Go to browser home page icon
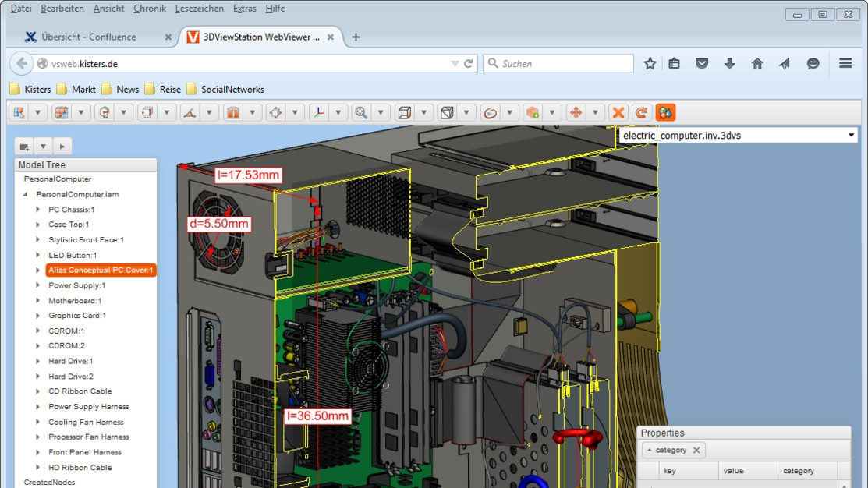 coord(757,64)
